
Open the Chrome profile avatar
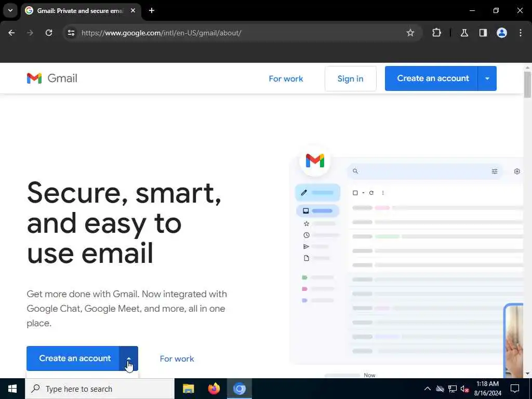[501, 33]
